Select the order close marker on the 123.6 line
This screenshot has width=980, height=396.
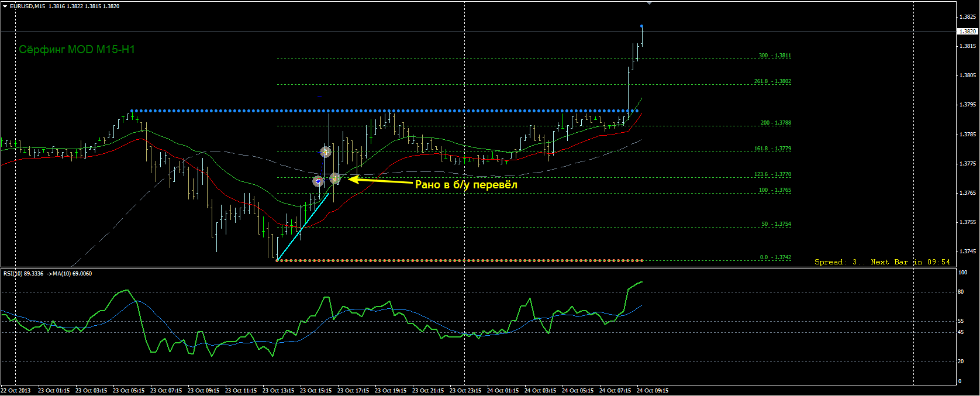pyautogui.click(x=334, y=178)
